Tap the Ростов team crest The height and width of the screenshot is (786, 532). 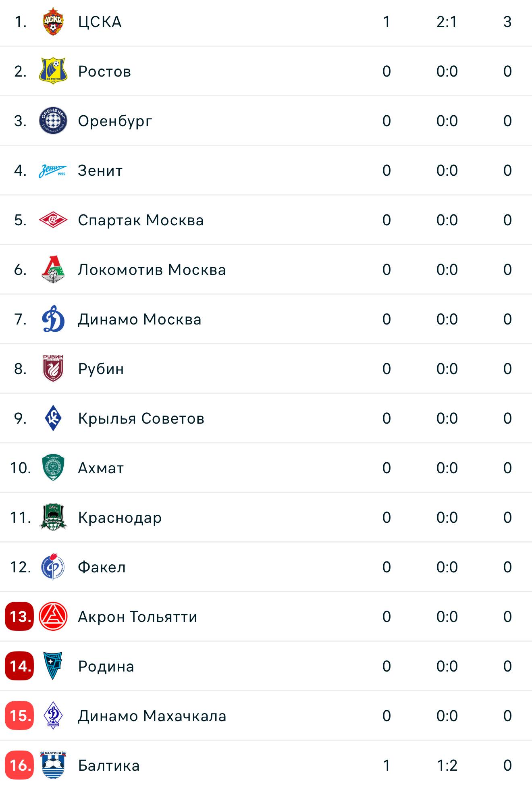[53, 71]
